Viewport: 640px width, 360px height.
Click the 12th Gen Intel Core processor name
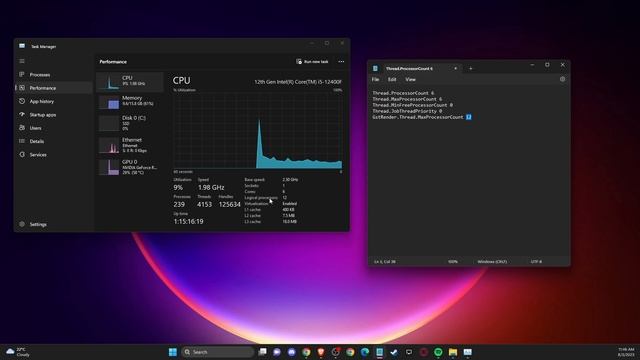tap(298, 82)
